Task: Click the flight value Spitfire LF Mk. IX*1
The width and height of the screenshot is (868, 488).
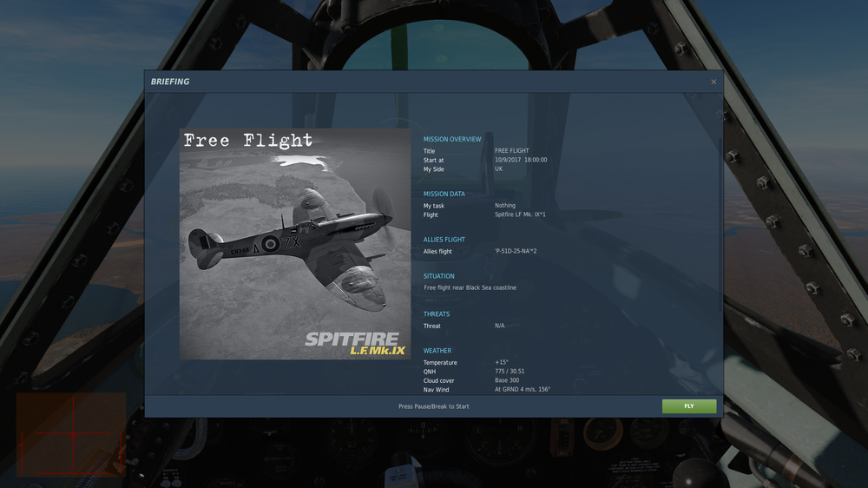Action: (x=520, y=214)
